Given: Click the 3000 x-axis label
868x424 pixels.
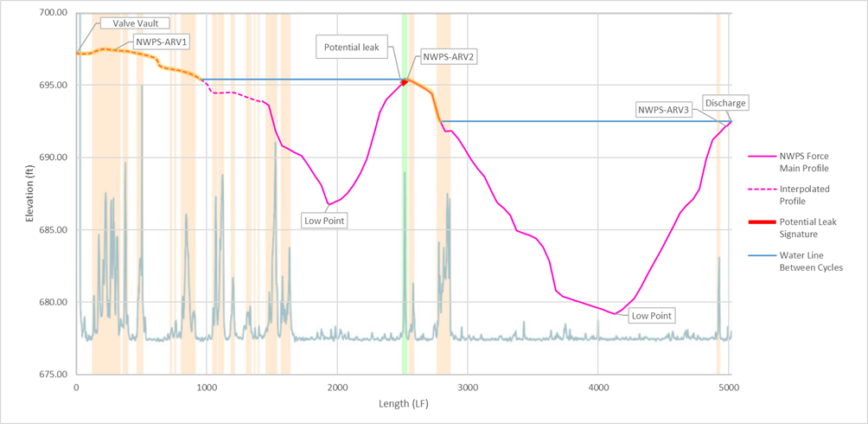Looking at the screenshot, I should tap(467, 388).
